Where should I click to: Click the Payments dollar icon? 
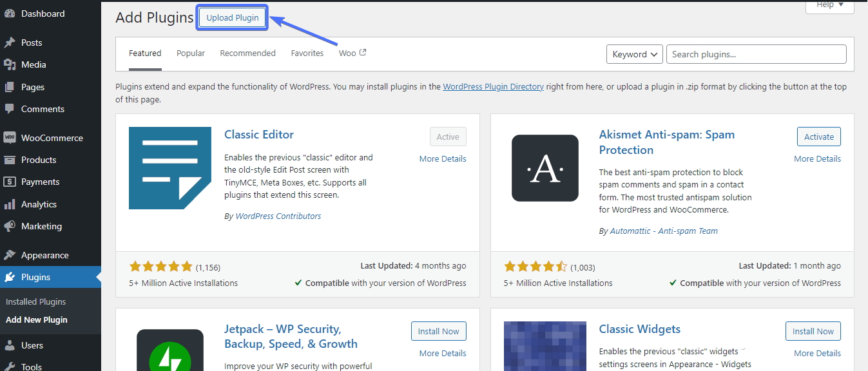click(x=10, y=182)
